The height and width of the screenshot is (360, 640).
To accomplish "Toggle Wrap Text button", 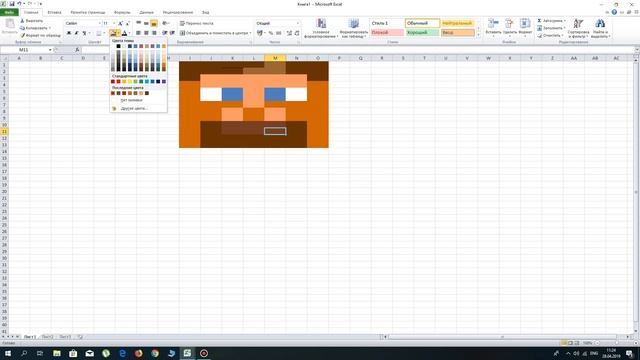I will pyautogui.click(x=197, y=23).
